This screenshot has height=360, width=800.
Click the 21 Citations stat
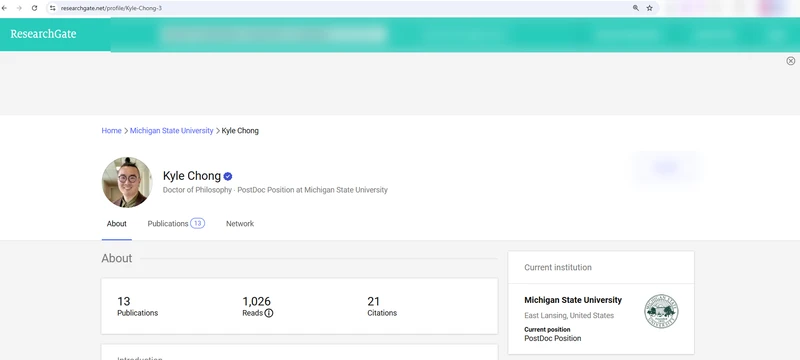(x=382, y=306)
